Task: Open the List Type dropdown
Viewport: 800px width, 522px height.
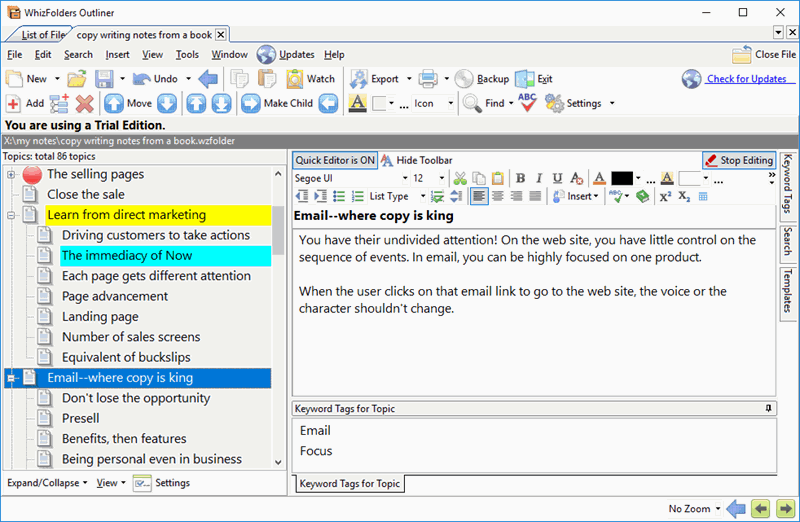Action: [x=423, y=196]
